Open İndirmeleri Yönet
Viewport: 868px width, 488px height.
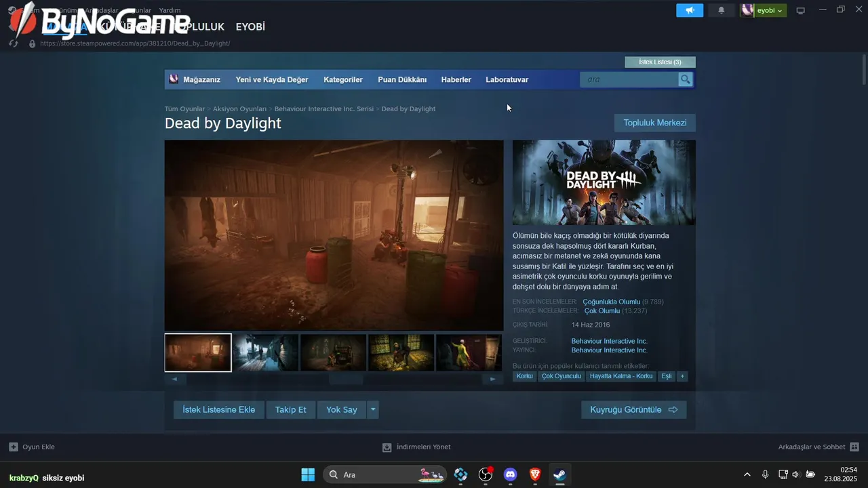coord(416,447)
